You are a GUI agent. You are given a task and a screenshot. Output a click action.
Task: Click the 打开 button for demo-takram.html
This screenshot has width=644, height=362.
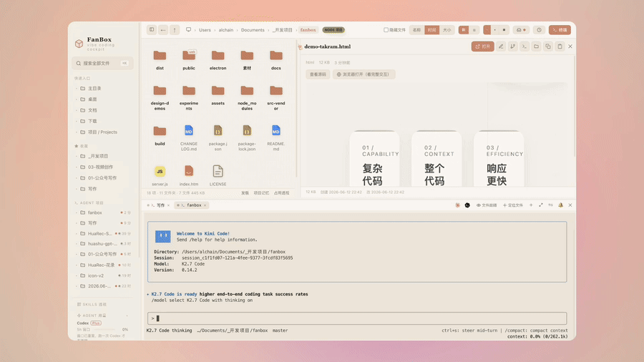pyautogui.click(x=482, y=47)
